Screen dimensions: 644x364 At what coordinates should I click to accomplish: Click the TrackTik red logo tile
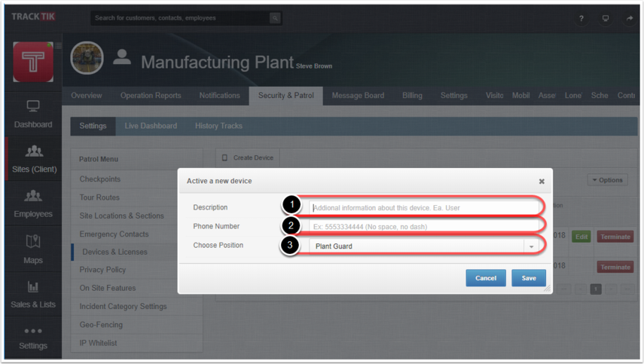[33, 63]
